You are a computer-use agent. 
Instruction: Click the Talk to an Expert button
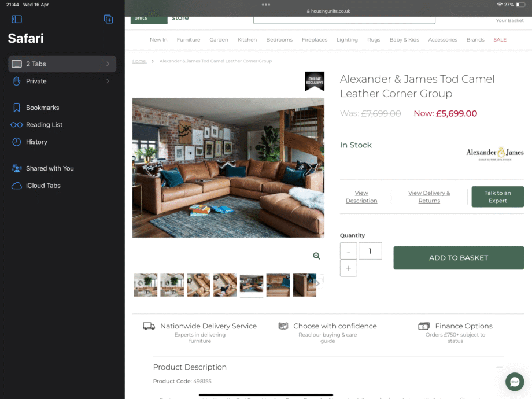click(498, 197)
